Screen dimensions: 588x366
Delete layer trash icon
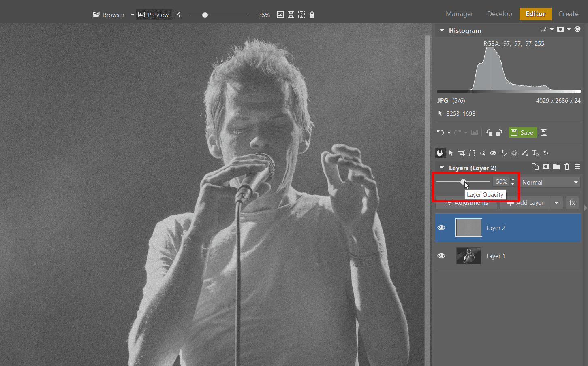click(x=567, y=166)
